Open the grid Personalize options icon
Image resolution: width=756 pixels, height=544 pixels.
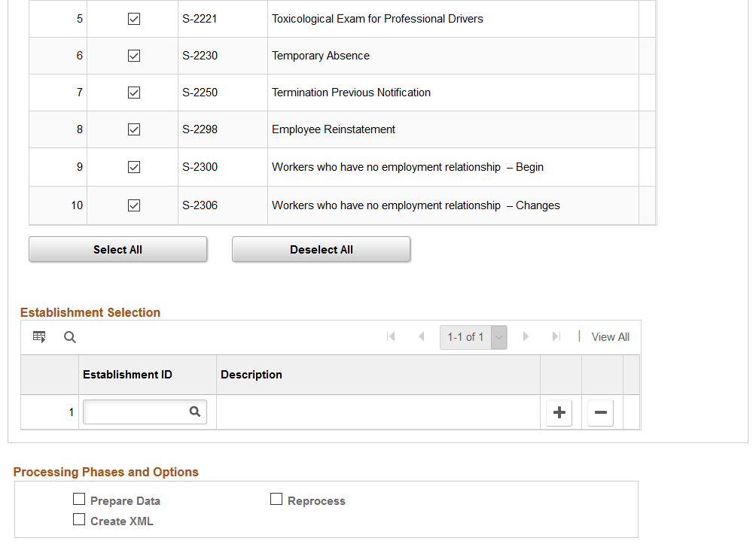[x=38, y=336]
